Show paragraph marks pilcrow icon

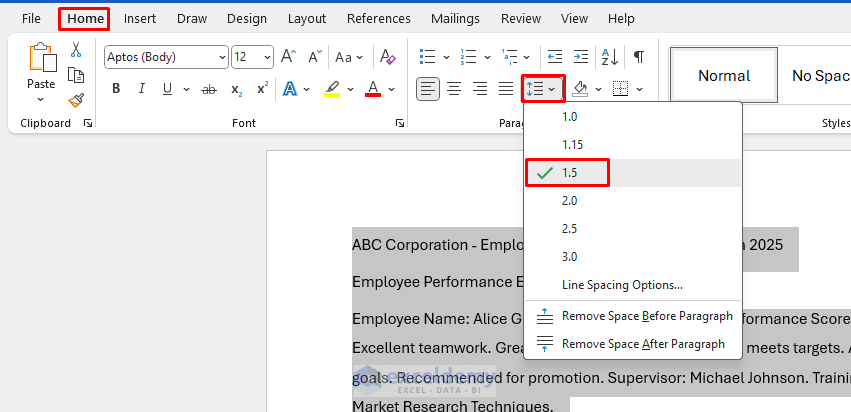639,57
